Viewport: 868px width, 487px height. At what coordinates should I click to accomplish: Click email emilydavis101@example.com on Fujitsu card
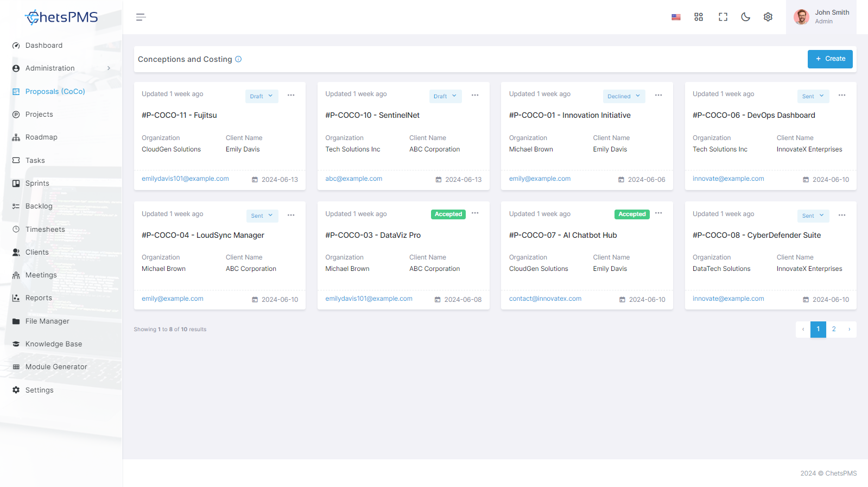[x=185, y=179]
